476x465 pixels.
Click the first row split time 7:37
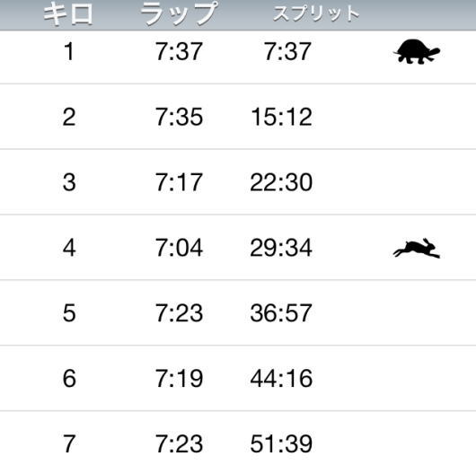[287, 51]
